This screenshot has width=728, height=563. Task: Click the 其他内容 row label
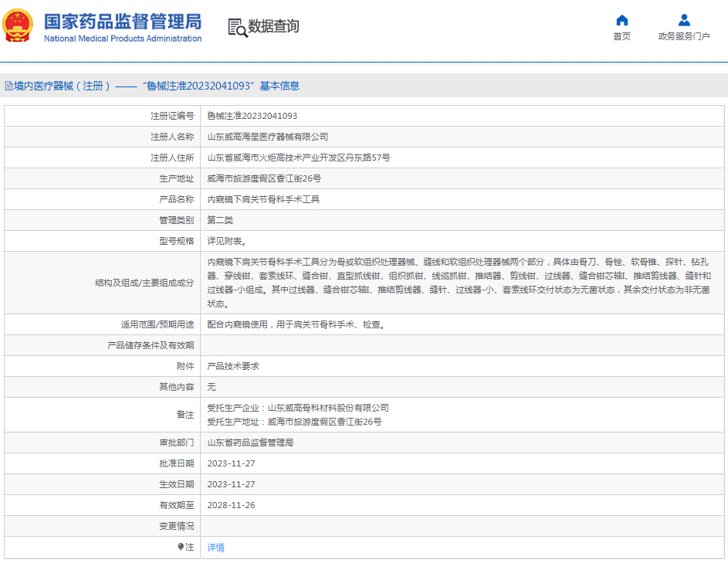[x=177, y=387]
